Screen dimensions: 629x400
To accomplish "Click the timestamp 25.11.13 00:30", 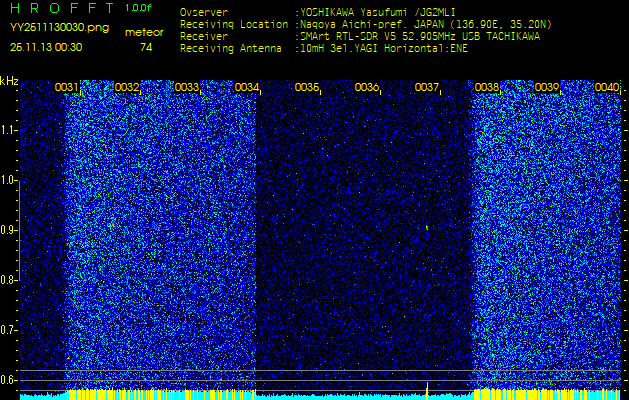I will pyautogui.click(x=46, y=47).
